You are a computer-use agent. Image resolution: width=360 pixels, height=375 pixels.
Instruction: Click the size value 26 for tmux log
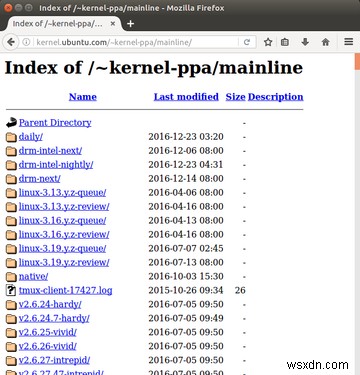tap(240, 291)
